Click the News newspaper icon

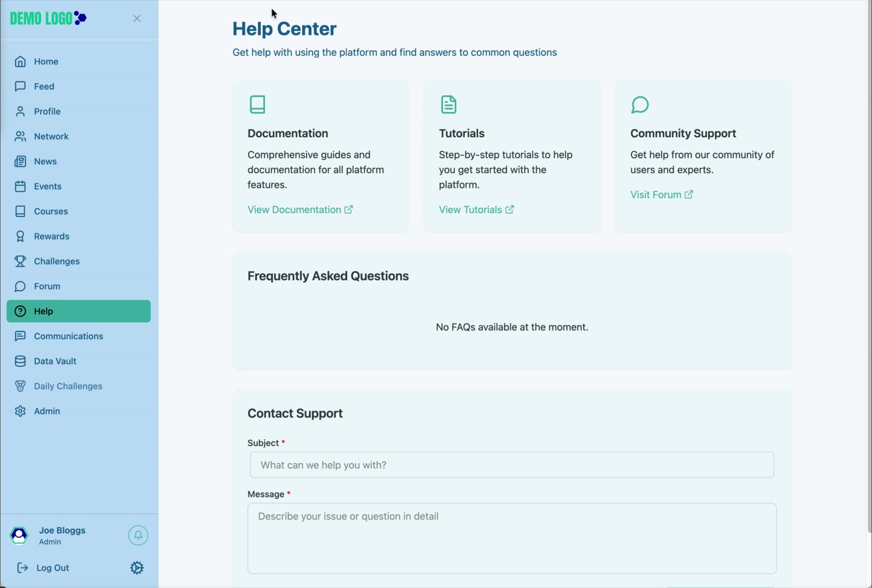21,161
